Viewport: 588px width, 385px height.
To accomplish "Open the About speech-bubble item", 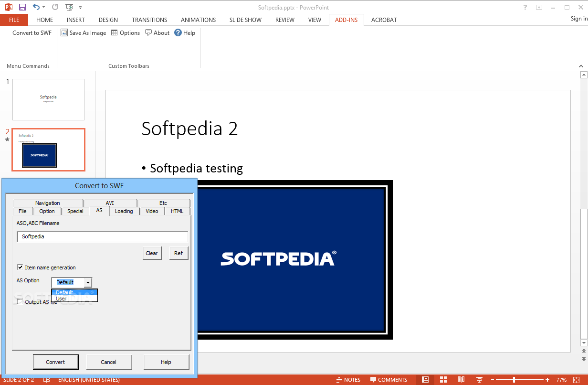I will [x=157, y=33].
